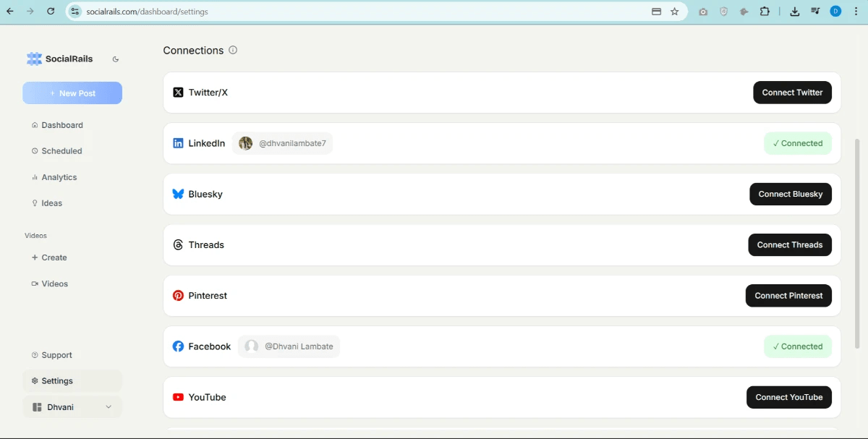Click the YouTube platform icon
Image resolution: width=868 pixels, height=439 pixels.
coord(178,397)
